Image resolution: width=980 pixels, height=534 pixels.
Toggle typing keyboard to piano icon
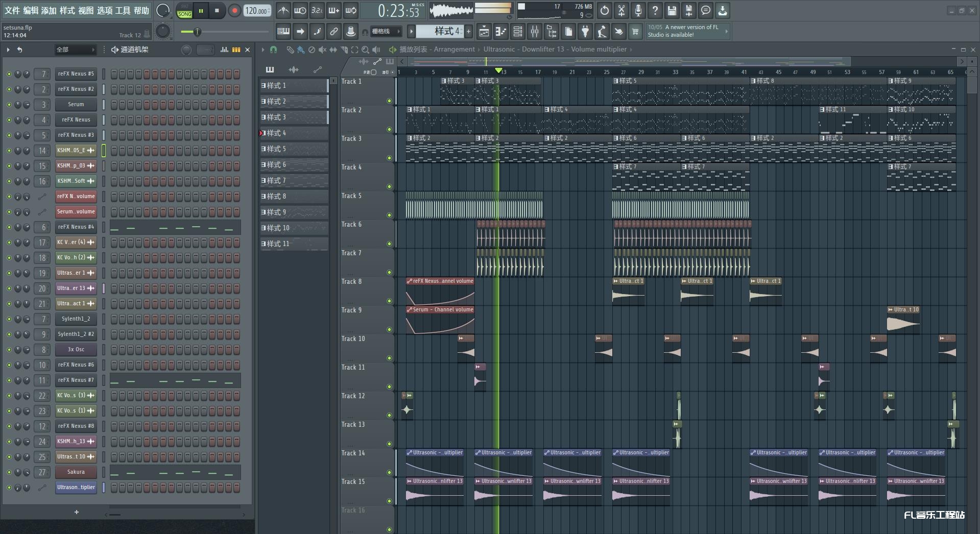(x=283, y=32)
